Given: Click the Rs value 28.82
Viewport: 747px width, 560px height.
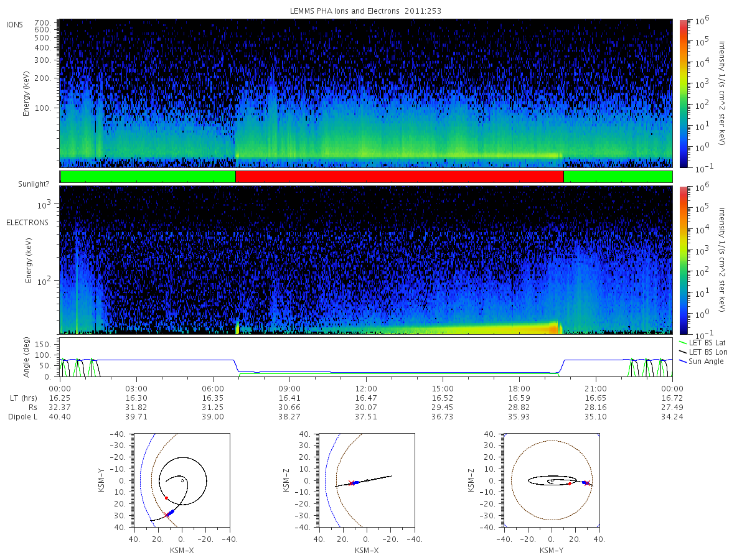Looking at the screenshot, I should tap(519, 407).
